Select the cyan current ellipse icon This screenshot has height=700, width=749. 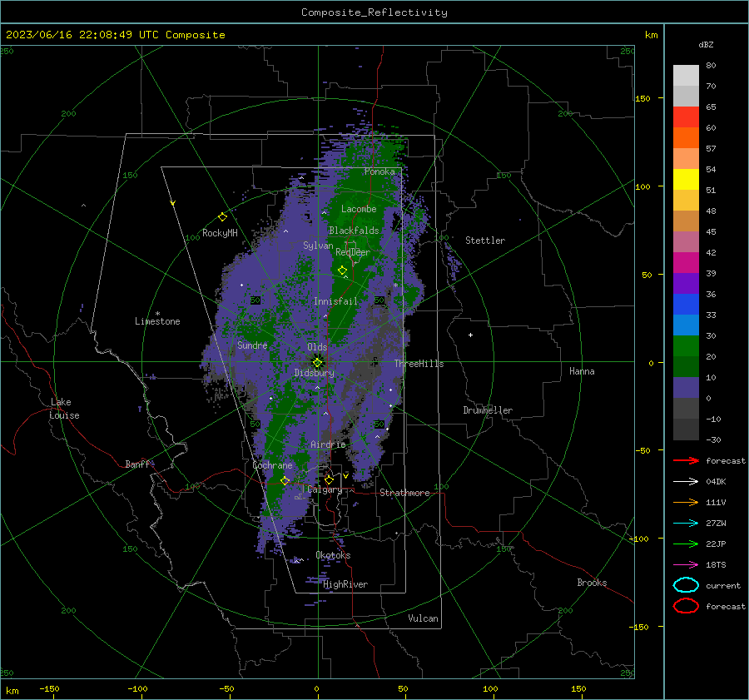point(686,585)
